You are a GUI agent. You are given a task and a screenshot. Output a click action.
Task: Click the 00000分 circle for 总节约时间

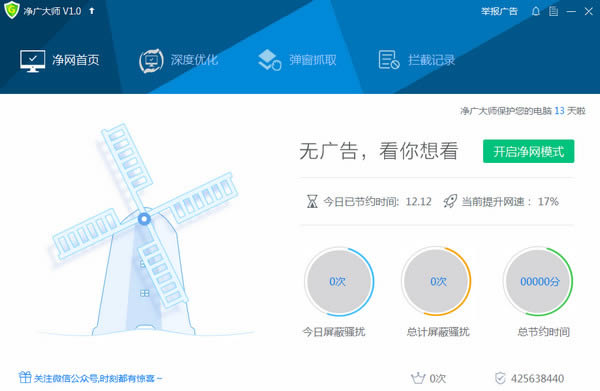click(538, 282)
